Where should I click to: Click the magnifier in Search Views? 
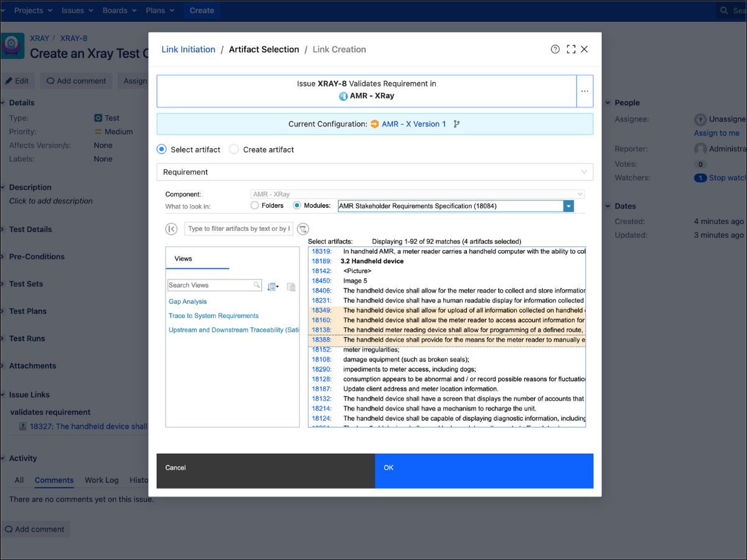click(256, 285)
